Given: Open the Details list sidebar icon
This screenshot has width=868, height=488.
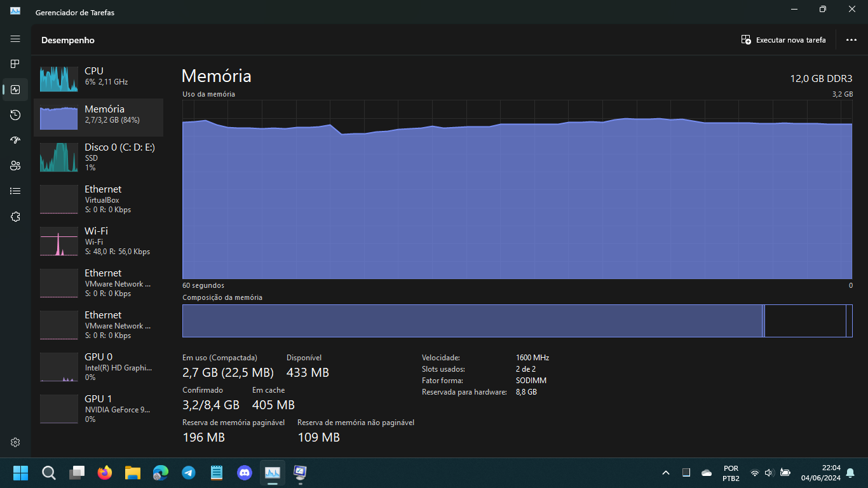Looking at the screenshot, I should coord(15,191).
